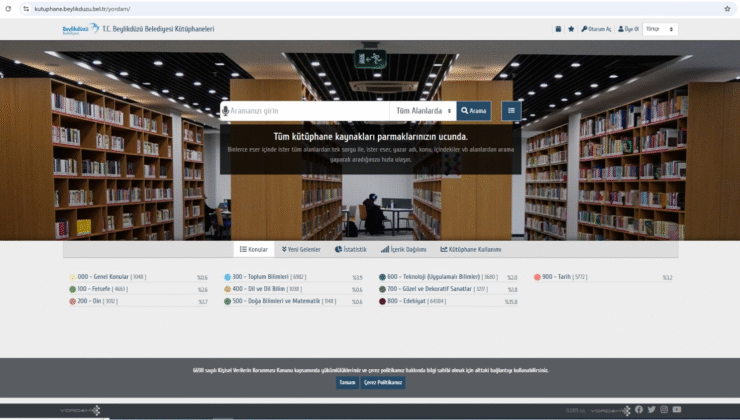
Task: Switch to the İstatistik tab
Action: [x=352, y=249]
